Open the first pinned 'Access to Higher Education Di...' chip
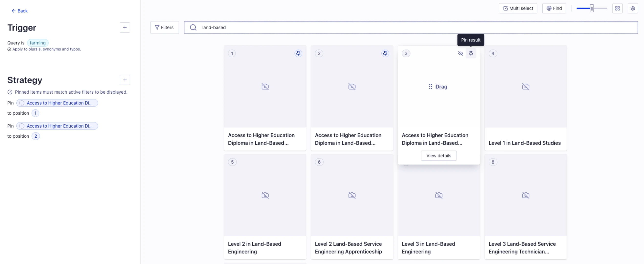 pyautogui.click(x=57, y=103)
